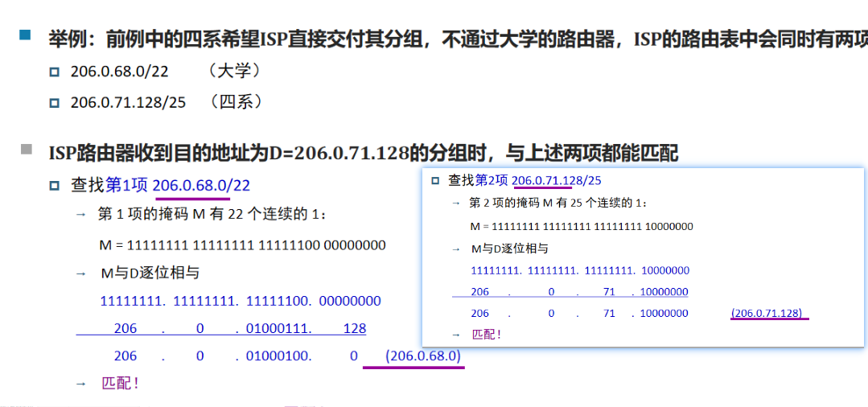The image size is (868, 407).
Task: Click the (四系) label
Action: pos(236,102)
